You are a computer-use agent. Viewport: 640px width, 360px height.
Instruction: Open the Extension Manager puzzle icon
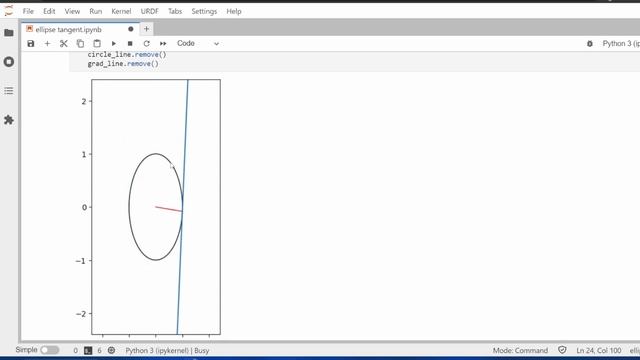(9, 120)
